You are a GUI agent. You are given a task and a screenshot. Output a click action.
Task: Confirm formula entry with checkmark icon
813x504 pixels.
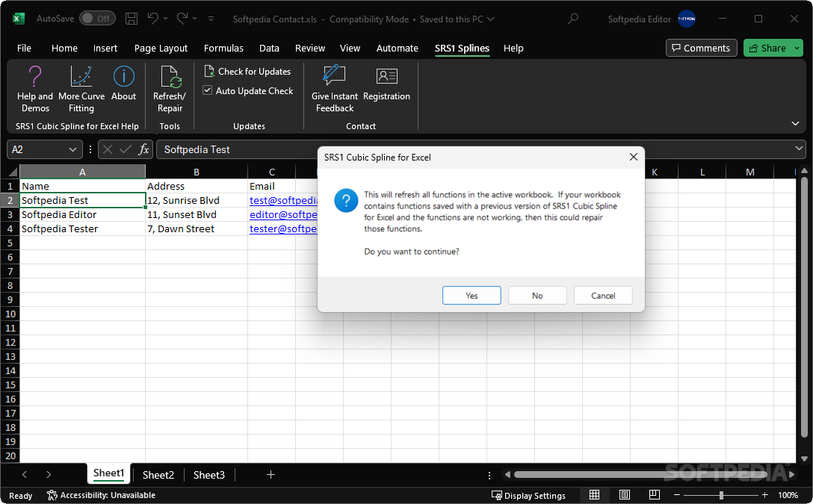point(125,149)
